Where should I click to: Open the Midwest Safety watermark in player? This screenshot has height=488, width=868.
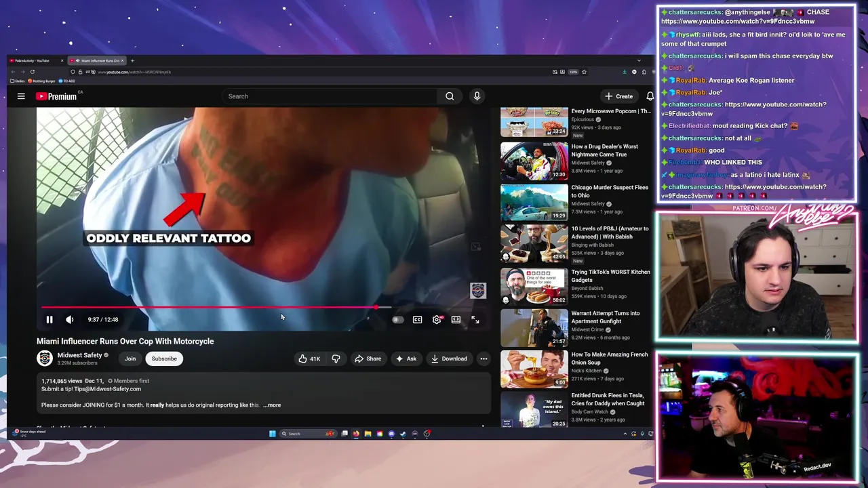click(478, 291)
